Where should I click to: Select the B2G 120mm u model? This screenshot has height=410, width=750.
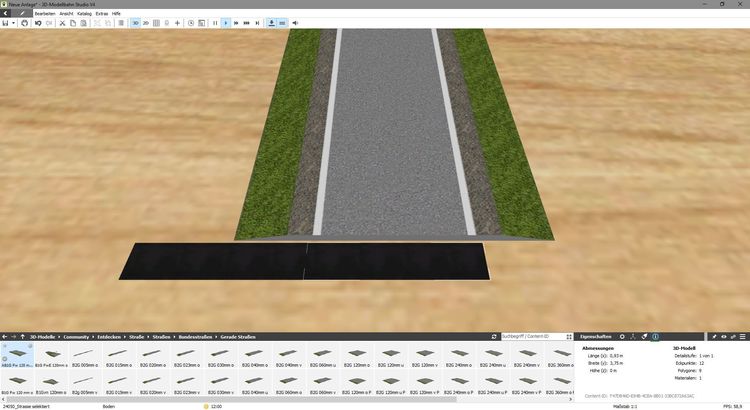[x=391, y=355]
